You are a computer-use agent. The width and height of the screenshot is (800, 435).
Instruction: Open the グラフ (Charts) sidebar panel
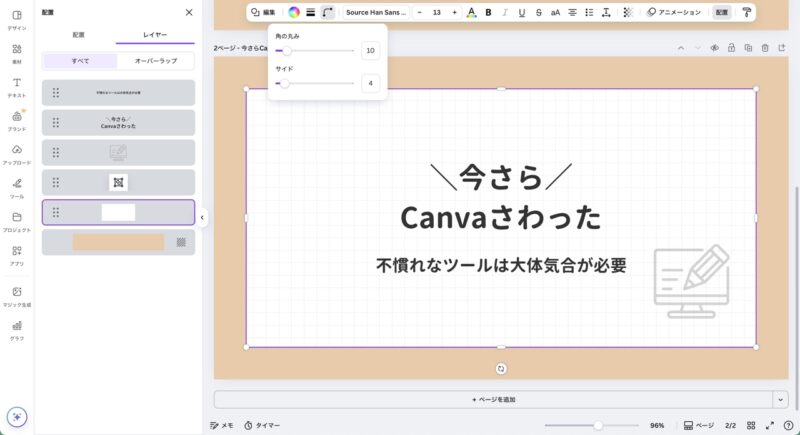click(17, 330)
